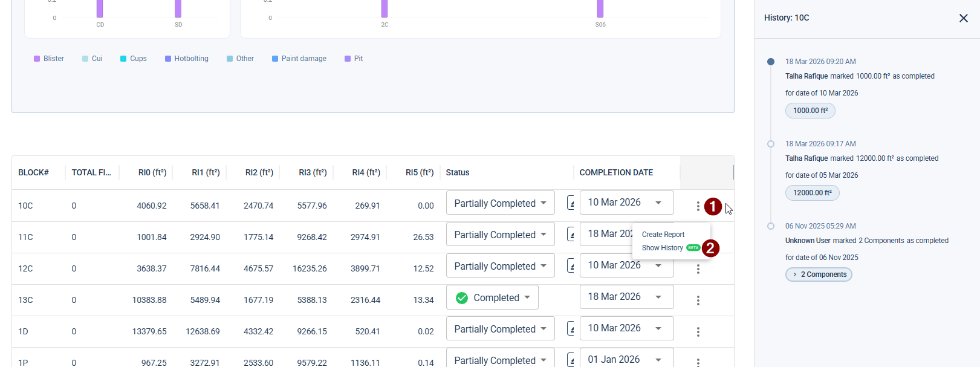Click the edit icon beside 12C status
This screenshot has width=980, height=367.
[570, 266]
